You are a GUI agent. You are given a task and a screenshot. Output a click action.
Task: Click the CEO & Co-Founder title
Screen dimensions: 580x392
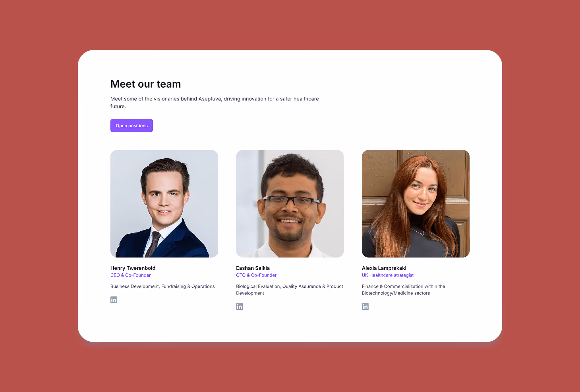[x=130, y=275]
